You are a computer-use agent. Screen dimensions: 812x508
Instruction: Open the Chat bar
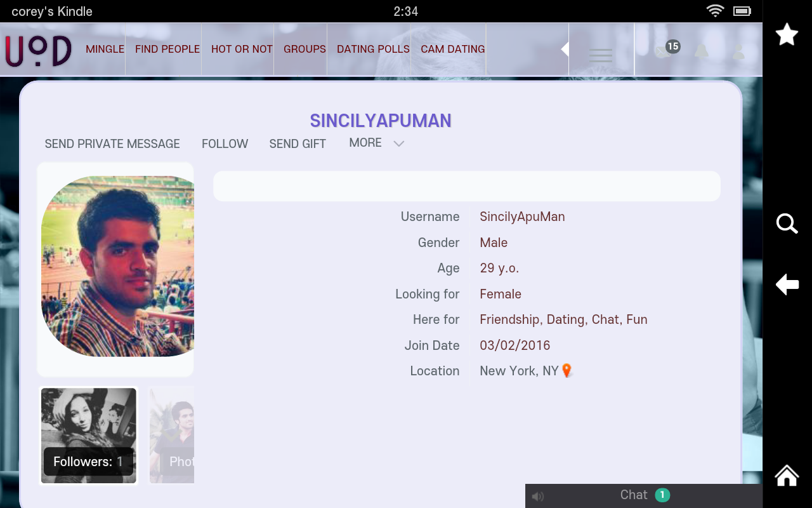[644, 496]
